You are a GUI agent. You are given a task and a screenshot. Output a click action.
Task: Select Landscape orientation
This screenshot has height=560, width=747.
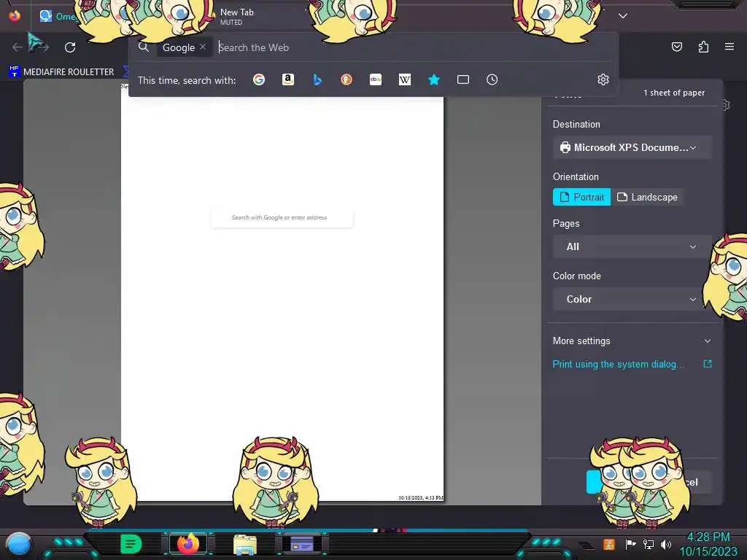tap(647, 197)
